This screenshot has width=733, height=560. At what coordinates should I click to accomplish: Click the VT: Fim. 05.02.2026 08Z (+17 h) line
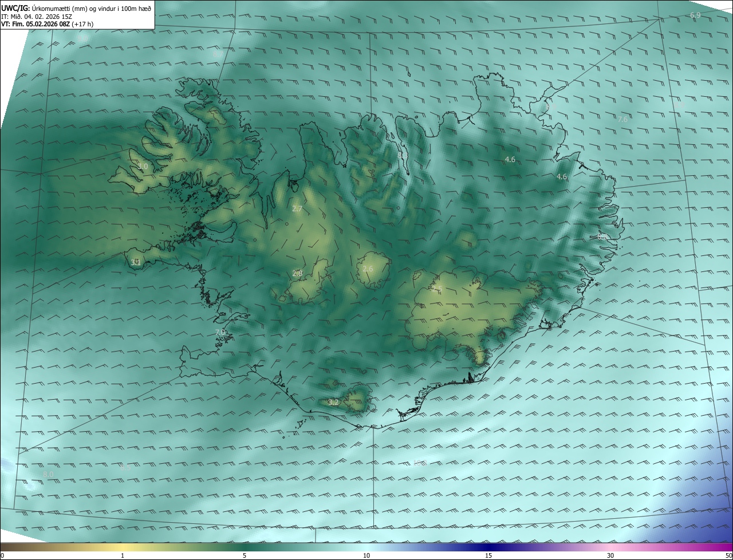47,24
